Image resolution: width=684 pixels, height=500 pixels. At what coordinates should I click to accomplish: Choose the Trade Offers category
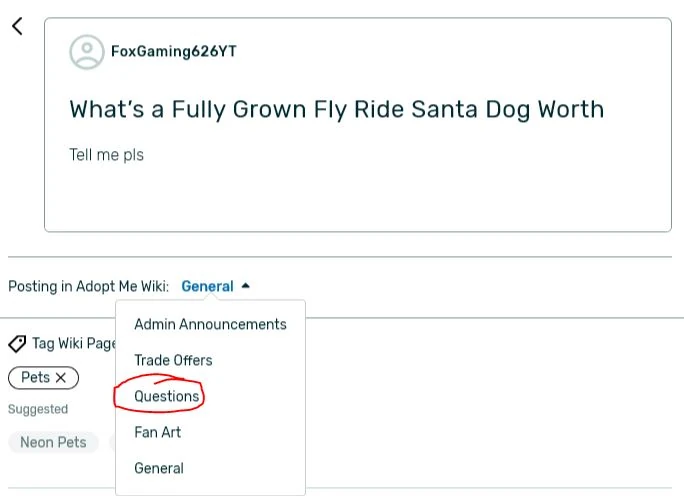(173, 360)
